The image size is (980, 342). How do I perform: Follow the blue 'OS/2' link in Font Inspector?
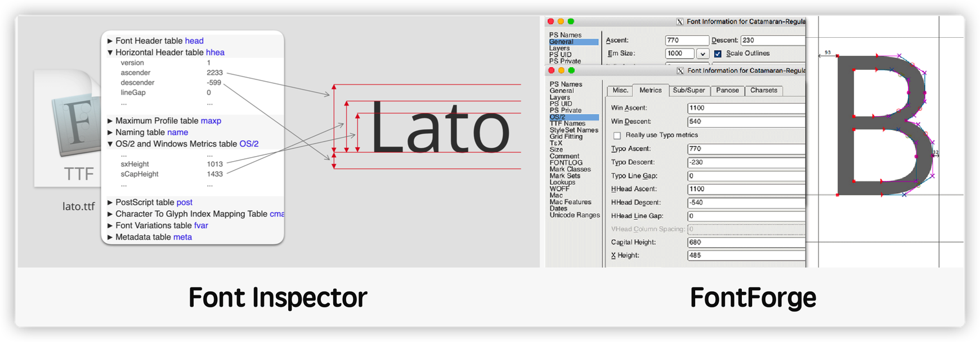tap(249, 144)
